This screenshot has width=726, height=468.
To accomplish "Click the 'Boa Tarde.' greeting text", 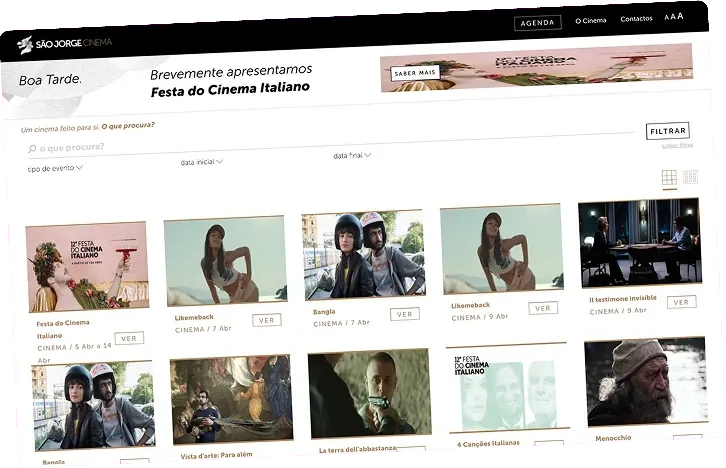I will click(50, 80).
